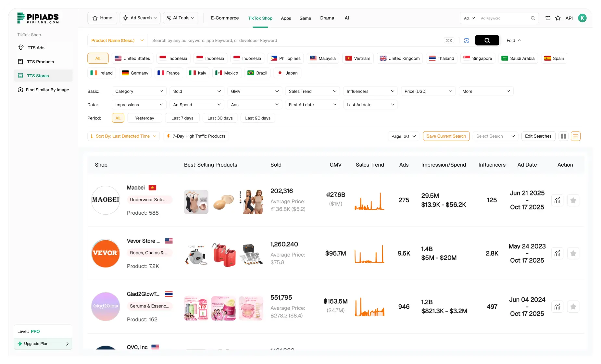Open the AI Tools menu
This screenshot has height=364, width=601.
(180, 18)
